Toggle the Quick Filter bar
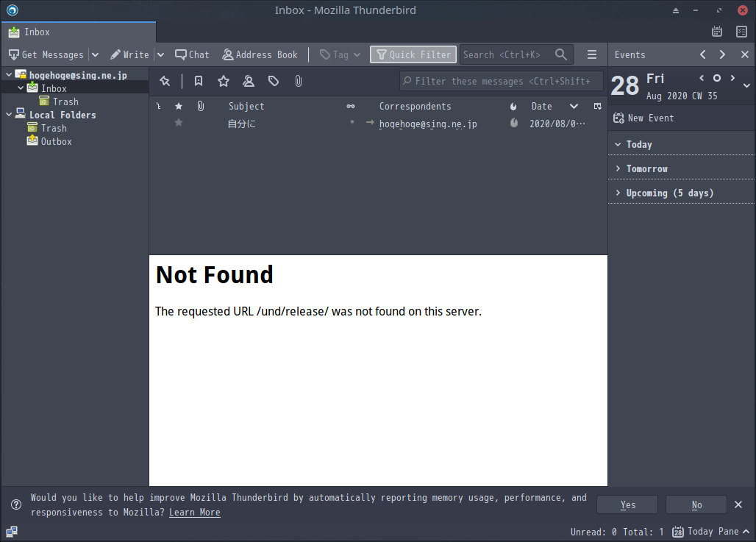Screen dimensions: 756x542 413,54
